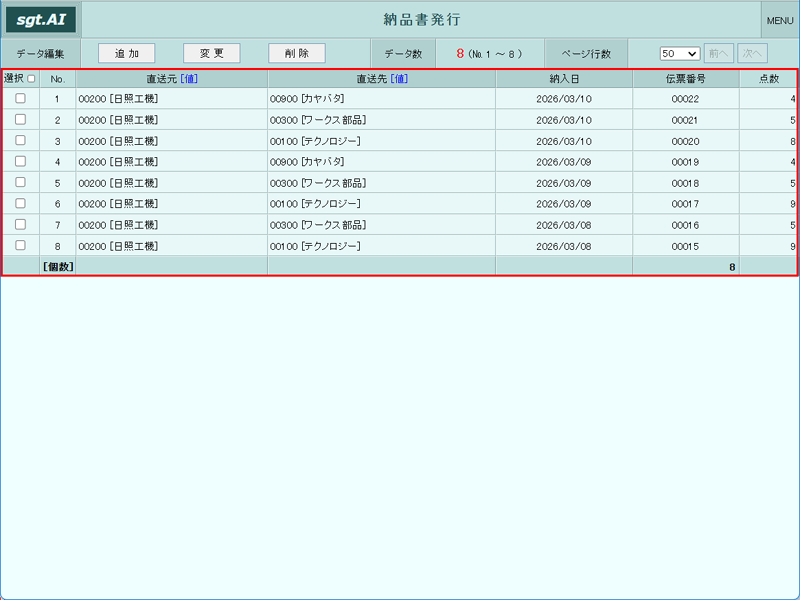Image resolution: width=800 pixels, height=600 pixels.
Task: Open the MENU button
Action: [780, 20]
